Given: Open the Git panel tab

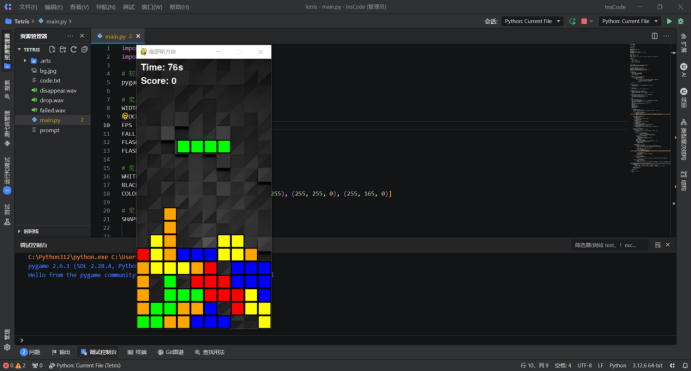Looking at the screenshot, I should tap(171, 352).
